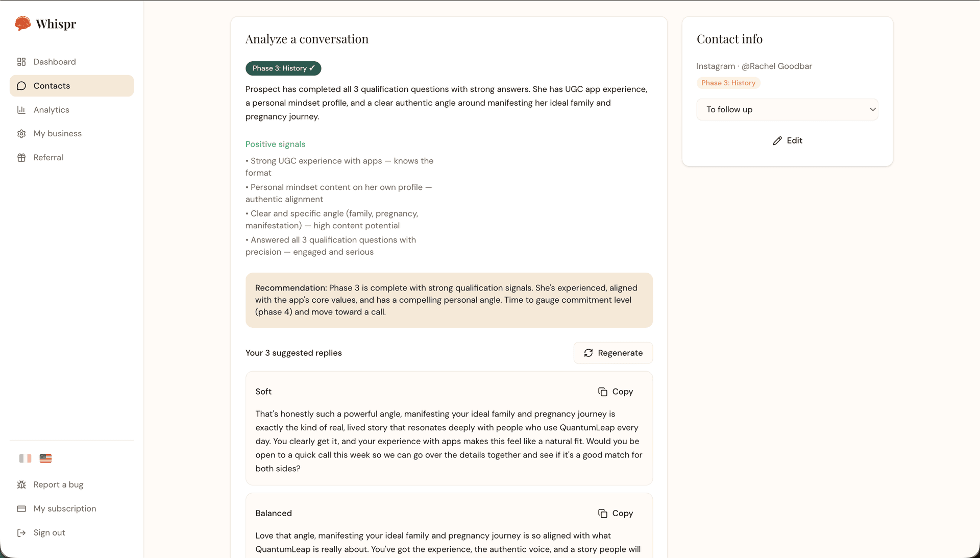980x558 pixels.
Task: Click the Whispr brain logo icon
Action: click(22, 23)
